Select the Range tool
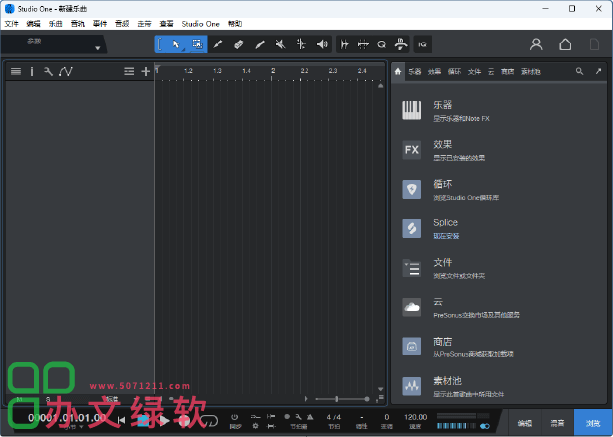 click(197, 44)
